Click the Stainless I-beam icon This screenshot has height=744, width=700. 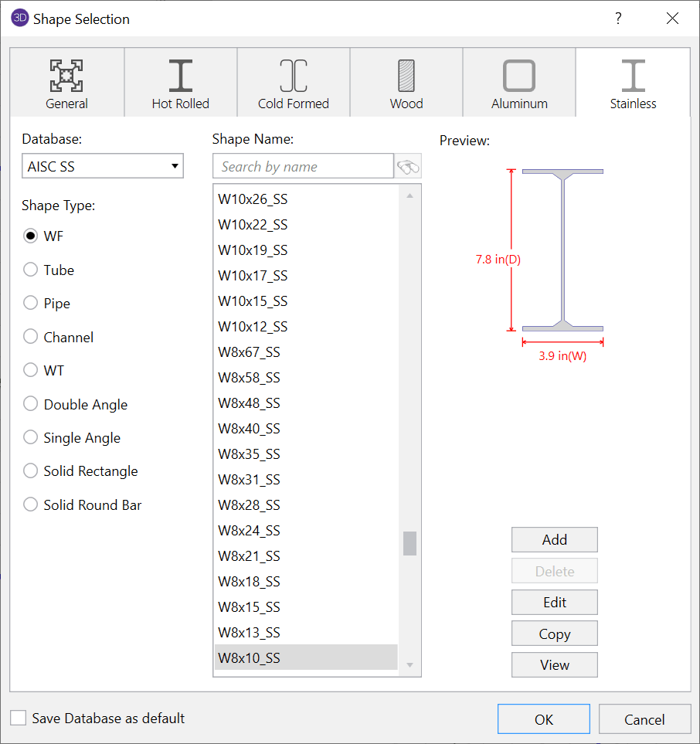coord(633,76)
